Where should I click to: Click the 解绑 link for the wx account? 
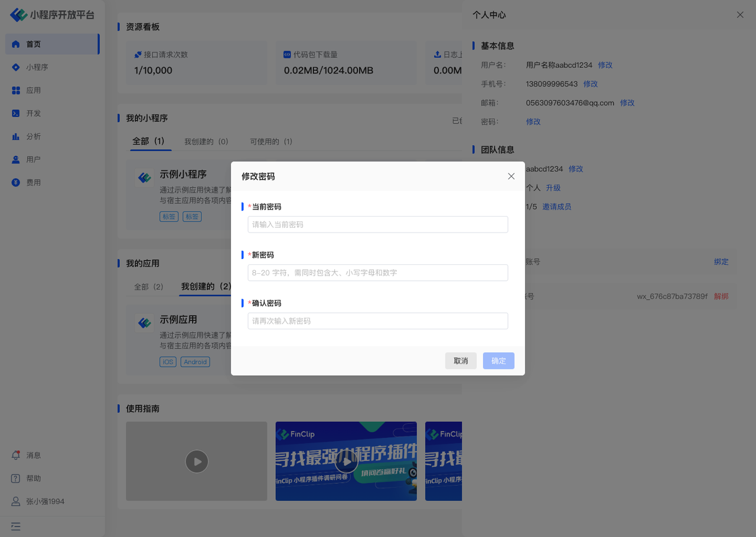click(x=721, y=296)
